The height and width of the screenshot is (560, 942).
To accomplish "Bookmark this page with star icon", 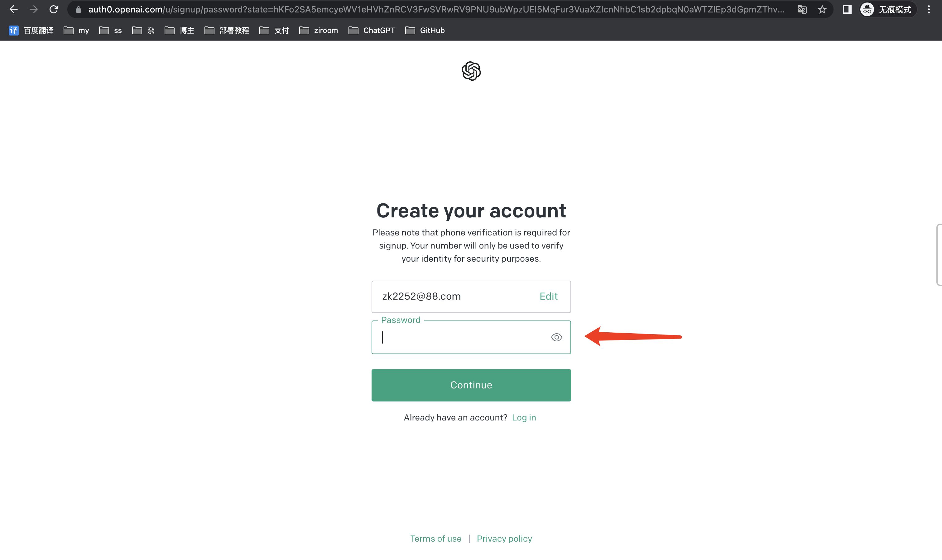I will coord(822,9).
